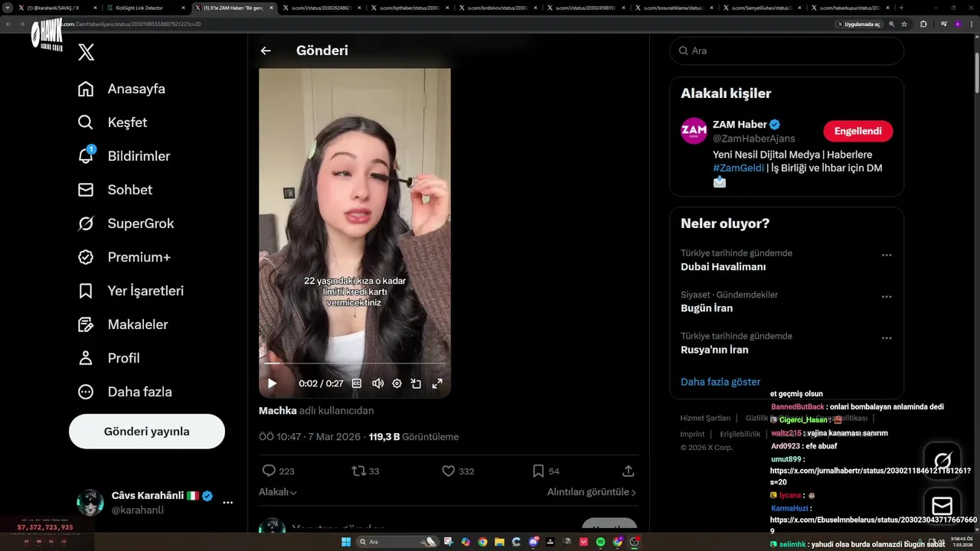Toggle video captions CC button
The image size is (980, 551).
(x=357, y=383)
